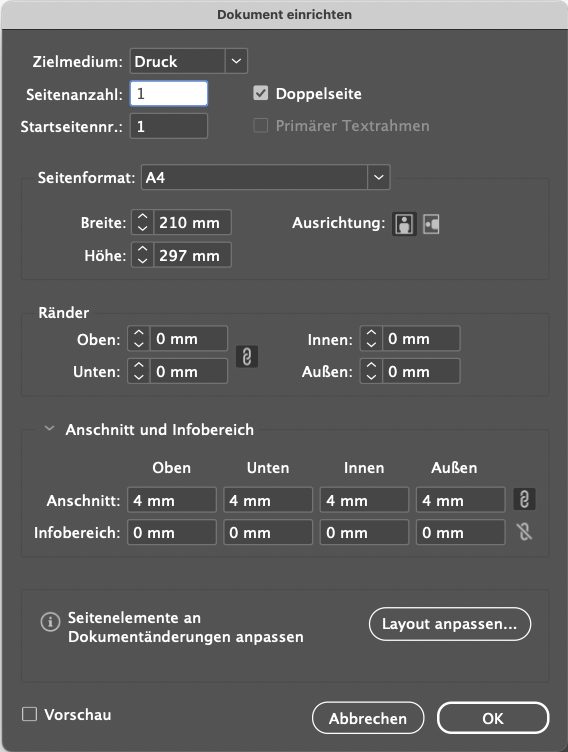The height and width of the screenshot is (752, 568).
Task: Click Anschnitt Innen 4 mm field
Action: (x=365, y=500)
